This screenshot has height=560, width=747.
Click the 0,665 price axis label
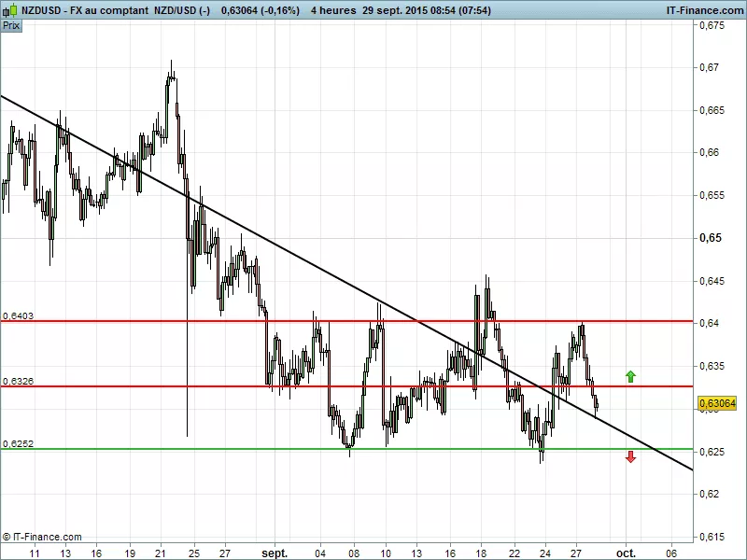(712, 110)
